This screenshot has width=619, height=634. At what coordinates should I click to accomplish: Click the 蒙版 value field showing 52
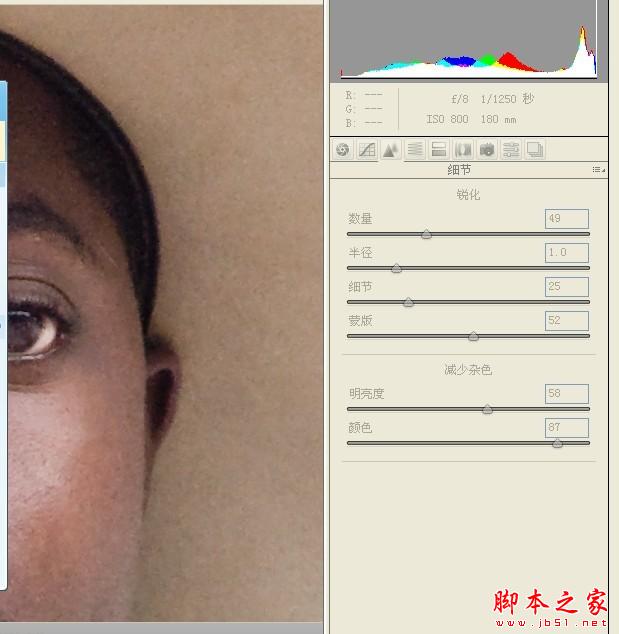(x=566, y=321)
